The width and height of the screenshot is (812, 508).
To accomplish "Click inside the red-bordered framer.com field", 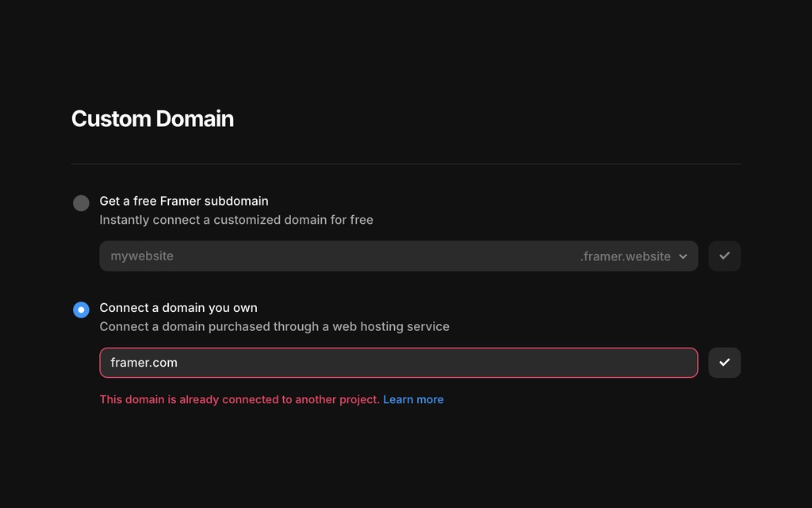I will point(317,362).
